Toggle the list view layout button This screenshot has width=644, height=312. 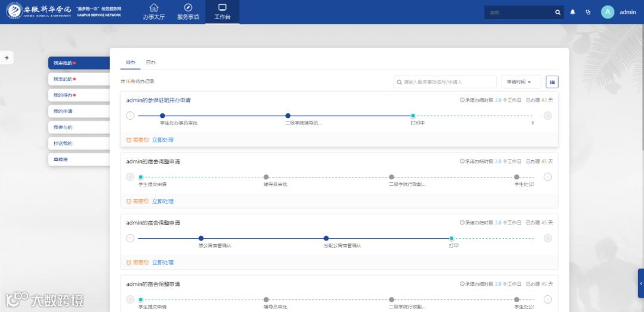(x=552, y=82)
